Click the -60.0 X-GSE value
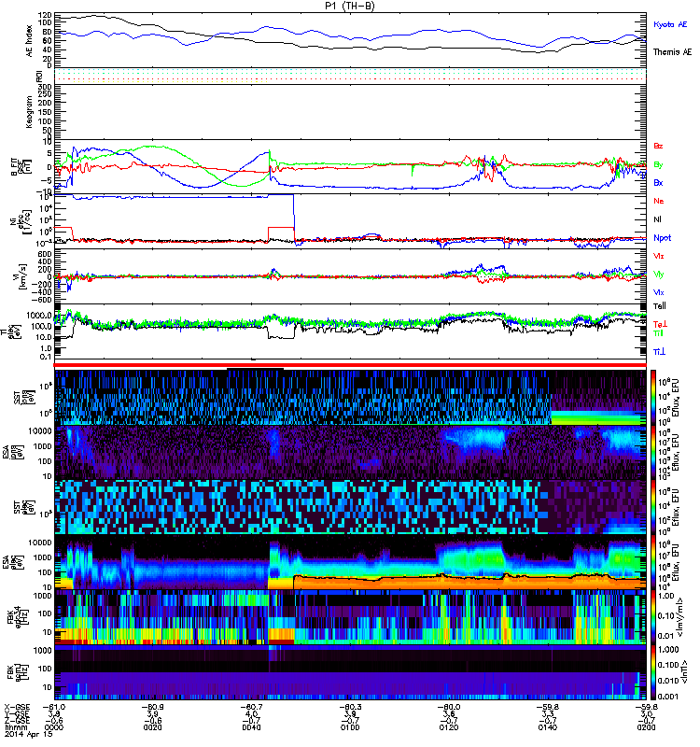700x747 pixels. point(449,707)
